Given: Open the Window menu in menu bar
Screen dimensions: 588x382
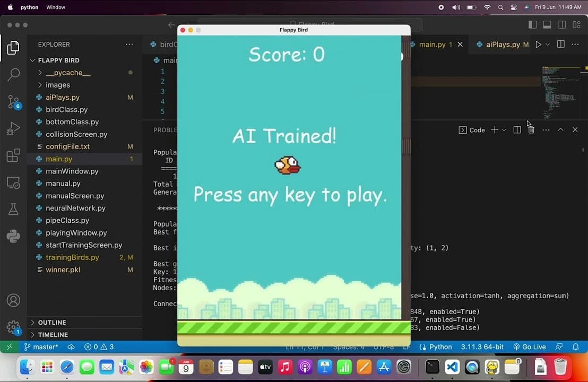Looking at the screenshot, I should pyautogui.click(x=56, y=7).
